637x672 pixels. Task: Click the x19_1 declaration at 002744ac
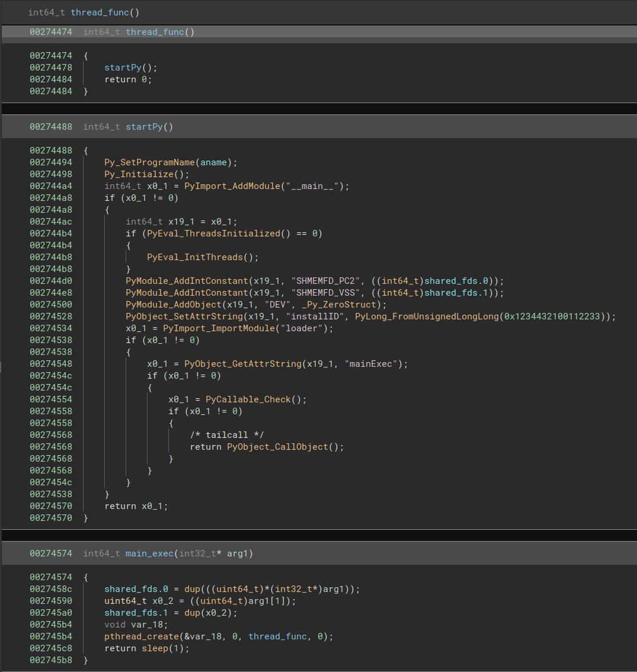coord(181,222)
